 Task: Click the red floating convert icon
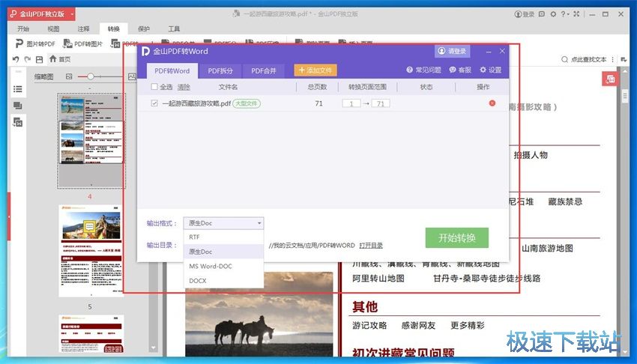point(610,79)
